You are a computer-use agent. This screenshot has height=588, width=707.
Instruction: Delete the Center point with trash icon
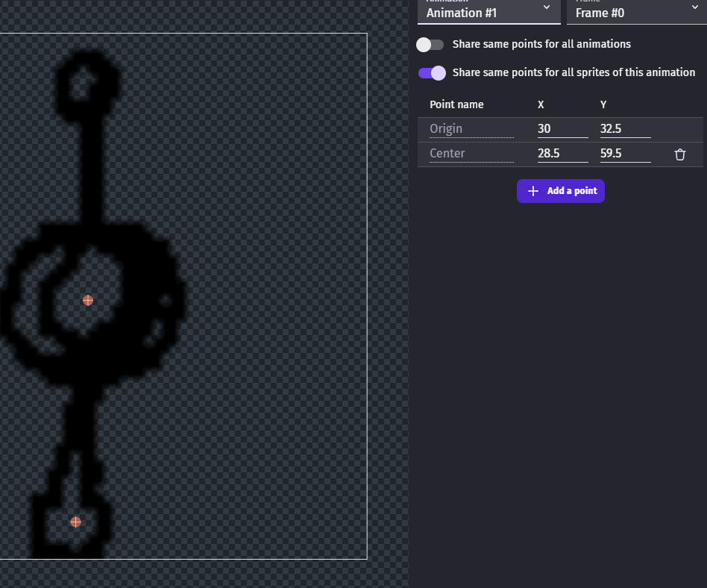coord(679,154)
